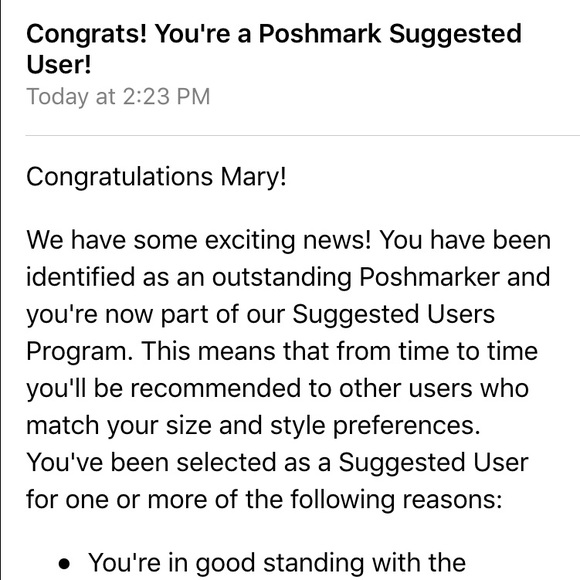This screenshot has width=580, height=580.
Task: Tap the horizontal divider under the email header
Action: coord(303,136)
